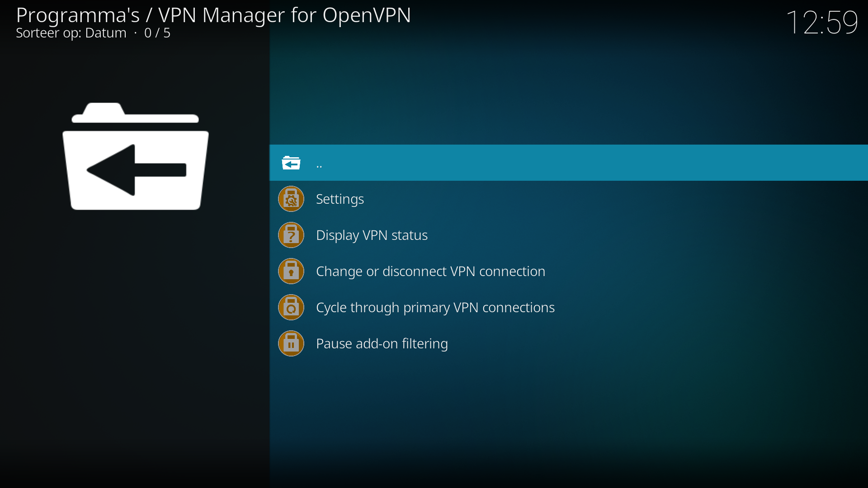Click the clock showing 12:59
Viewport: 868px width, 488px height.
click(824, 22)
